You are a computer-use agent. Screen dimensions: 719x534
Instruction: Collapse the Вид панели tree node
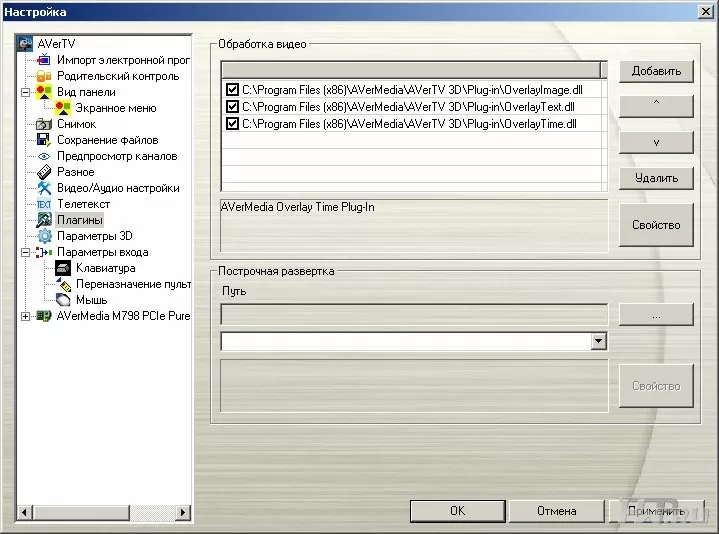pyautogui.click(x=25, y=92)
